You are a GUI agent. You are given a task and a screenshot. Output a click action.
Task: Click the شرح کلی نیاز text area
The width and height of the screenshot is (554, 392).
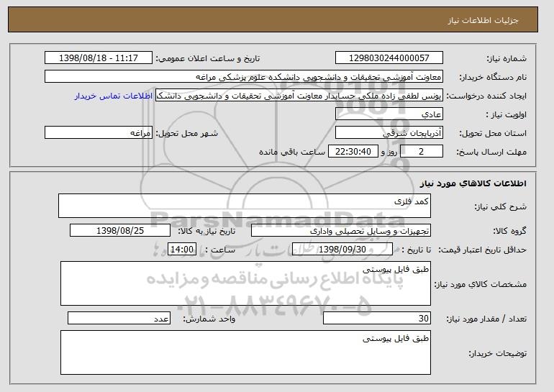245,206
